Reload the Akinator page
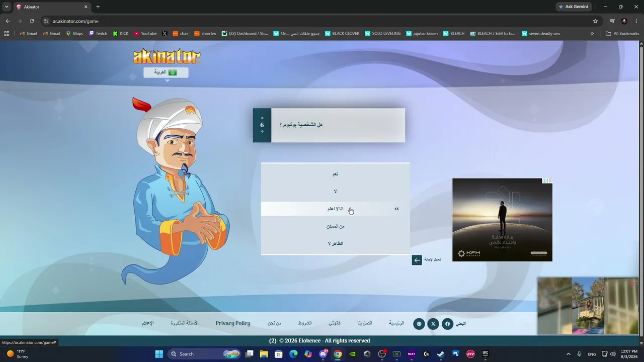 point(32,21)
